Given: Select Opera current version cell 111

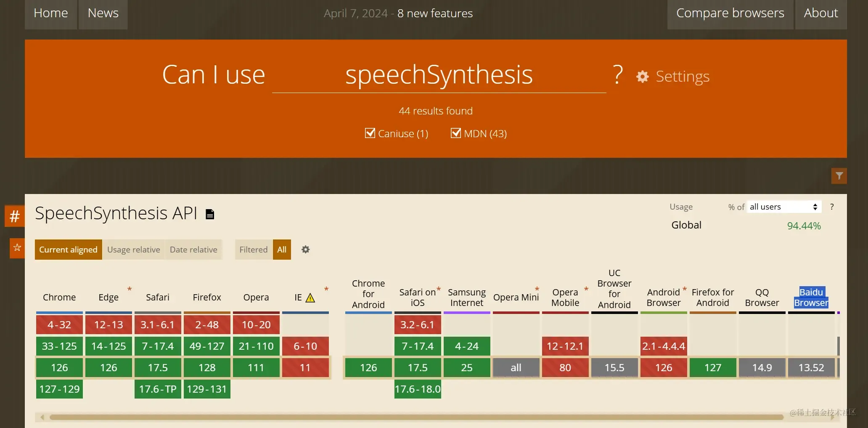Looking at the screenshot, I should [x=256, y=367].
